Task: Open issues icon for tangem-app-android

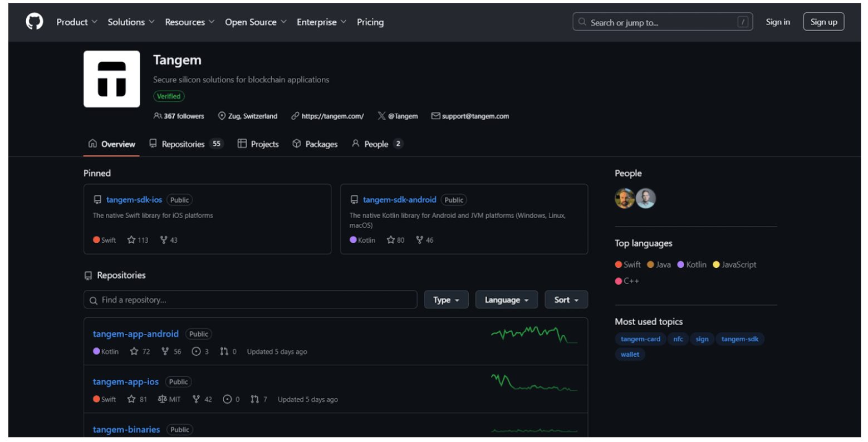Action: pyautogui.click(x=196, y=351)
